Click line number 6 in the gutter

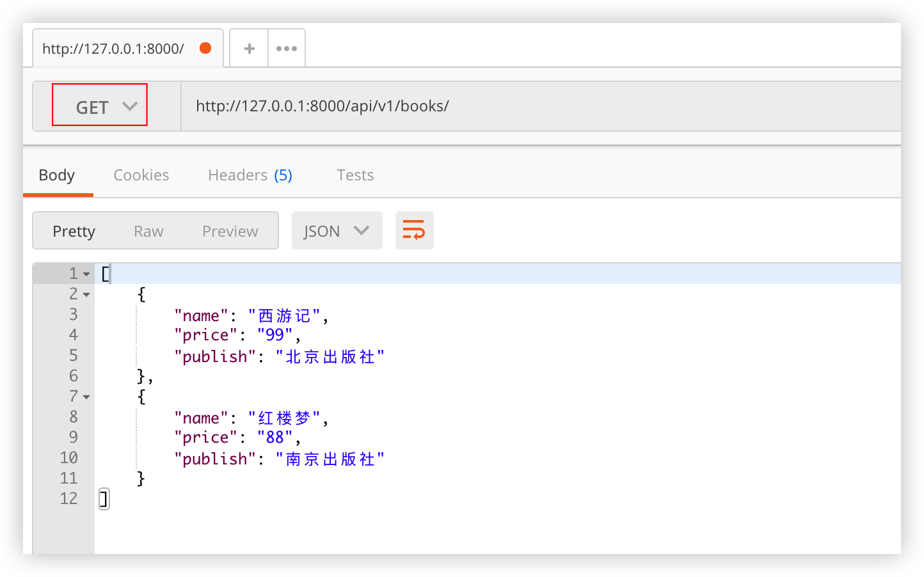pos(74,375)
